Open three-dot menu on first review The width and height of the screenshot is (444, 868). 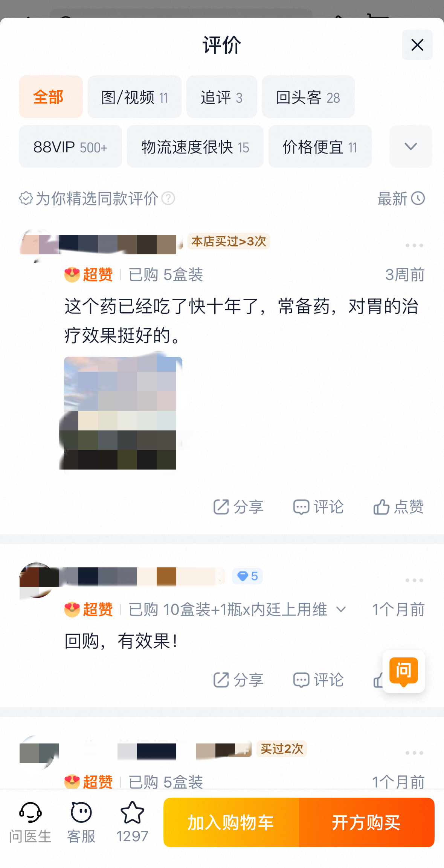tap(414, 245)
